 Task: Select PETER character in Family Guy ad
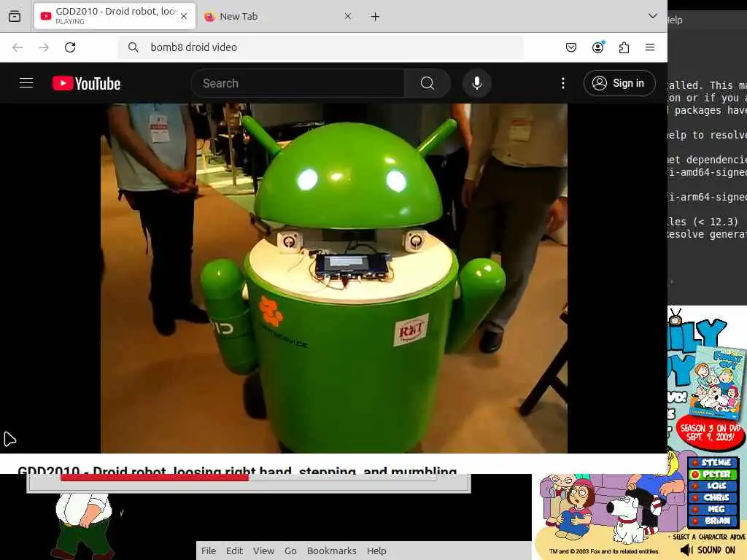713,474
